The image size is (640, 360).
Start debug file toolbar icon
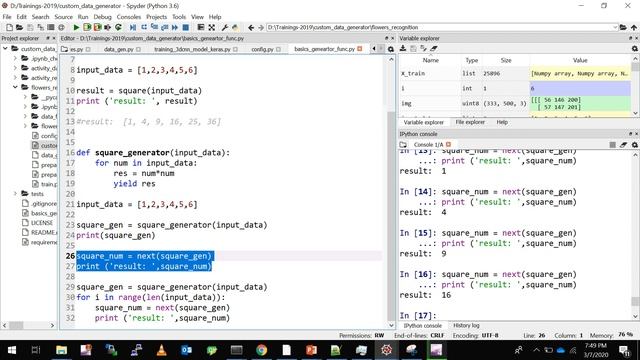tap(133, 27)
